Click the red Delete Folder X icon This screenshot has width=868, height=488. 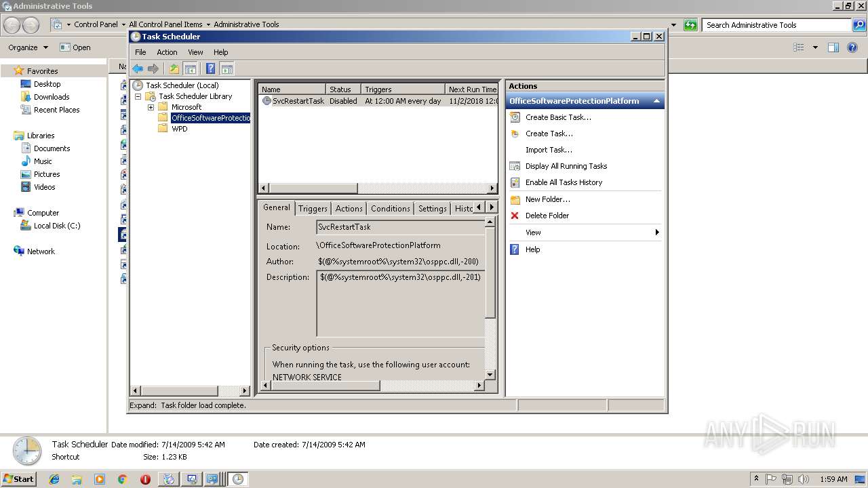[x=515, y=216]
